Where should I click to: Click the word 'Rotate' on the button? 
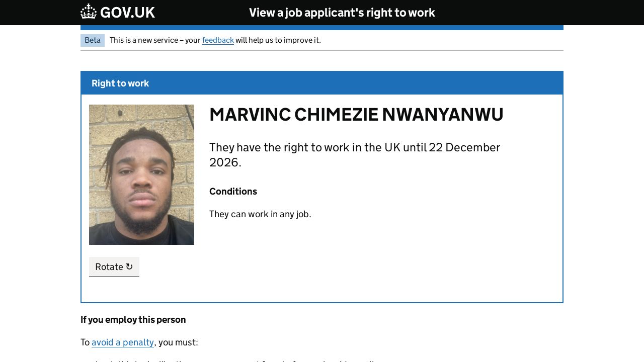pos(109,267)
